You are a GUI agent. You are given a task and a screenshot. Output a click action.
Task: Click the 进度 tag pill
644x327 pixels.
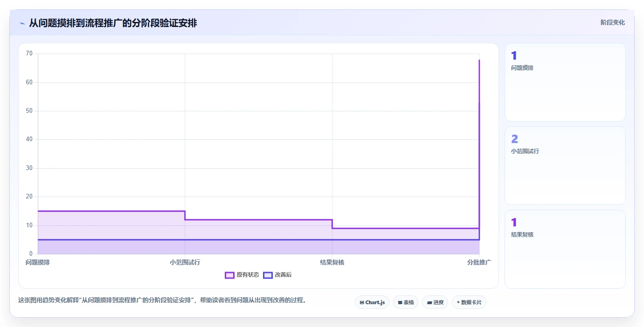[x=435, y=302]
